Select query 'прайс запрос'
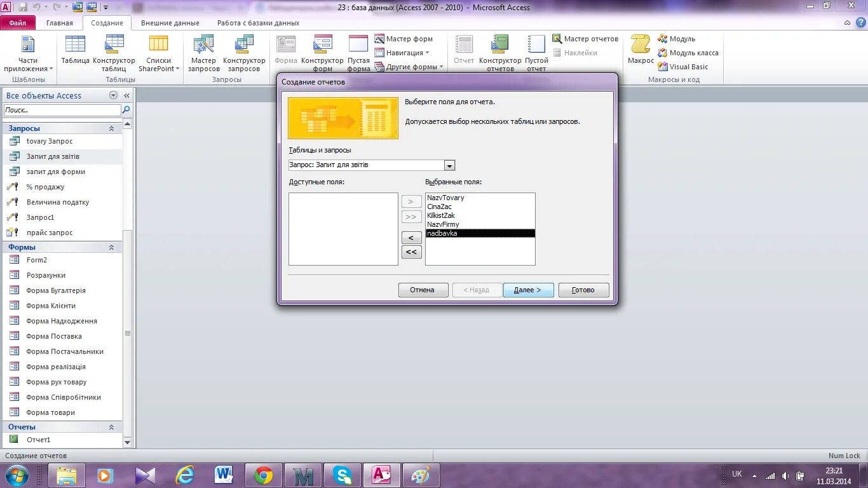868x488 pixels. [x=62, y=233]
